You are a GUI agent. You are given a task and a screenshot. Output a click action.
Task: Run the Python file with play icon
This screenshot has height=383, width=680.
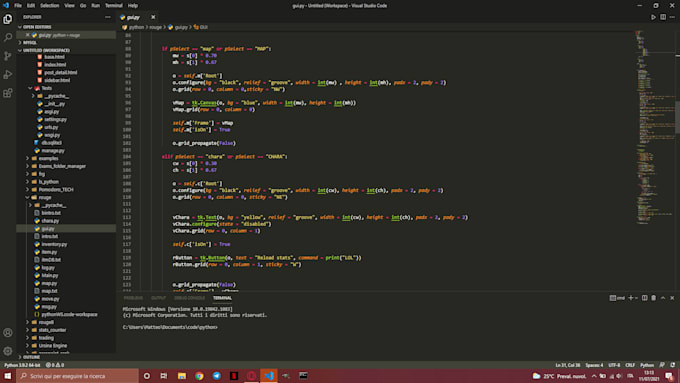653,17
